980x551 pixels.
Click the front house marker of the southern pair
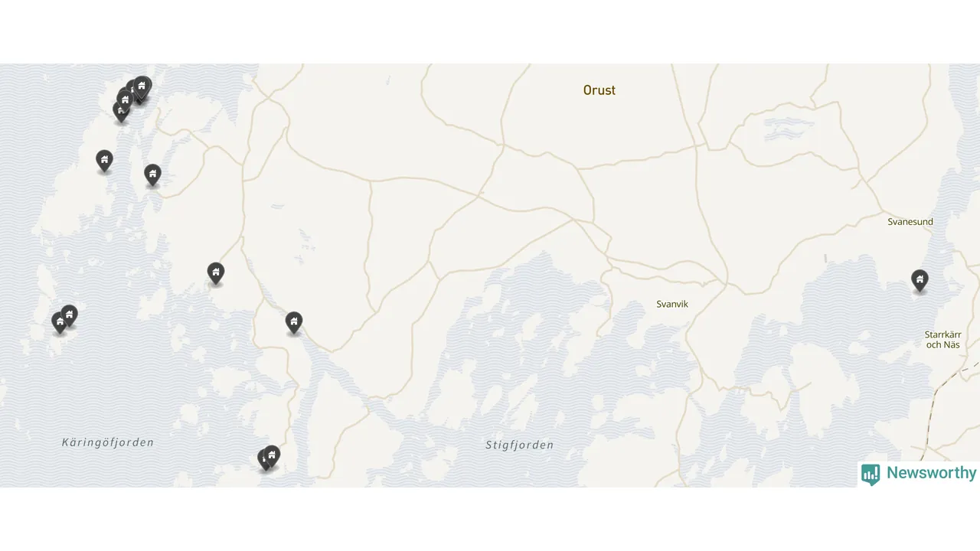point(271,456)
